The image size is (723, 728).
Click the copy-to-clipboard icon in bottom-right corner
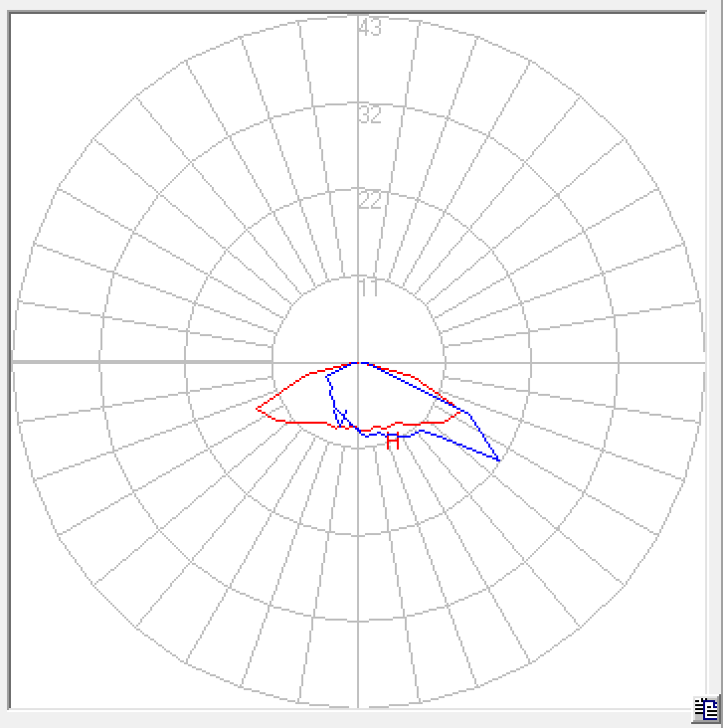pos(705,709)
